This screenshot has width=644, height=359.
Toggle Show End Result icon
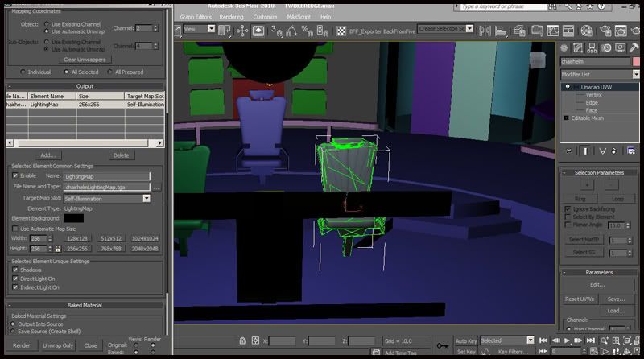pyautogui.click(x=585, y=151)
